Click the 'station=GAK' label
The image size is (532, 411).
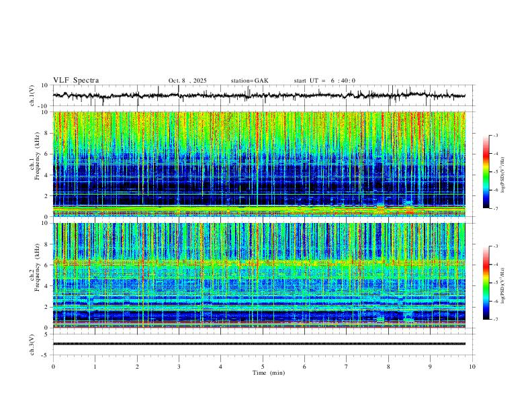pos(249,81)
